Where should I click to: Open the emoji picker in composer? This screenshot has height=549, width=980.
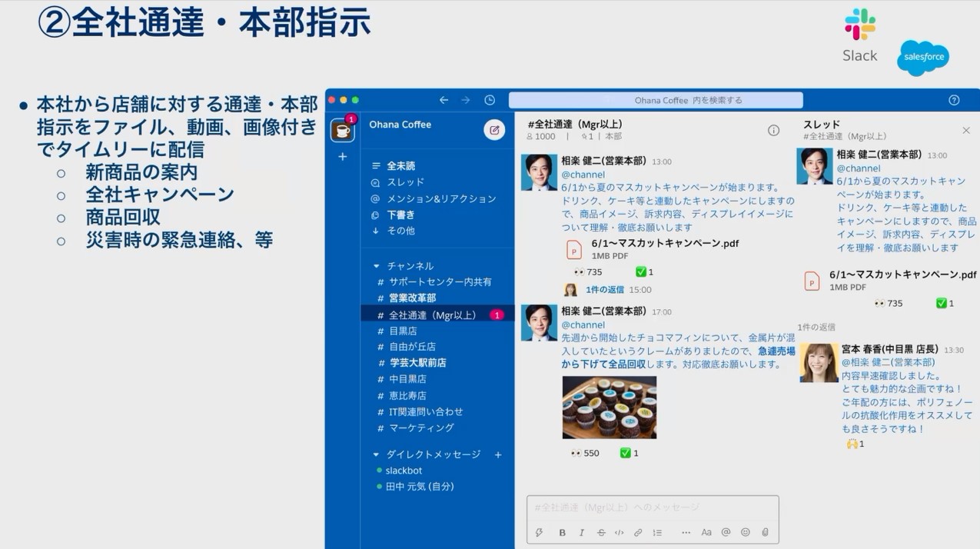745,532
